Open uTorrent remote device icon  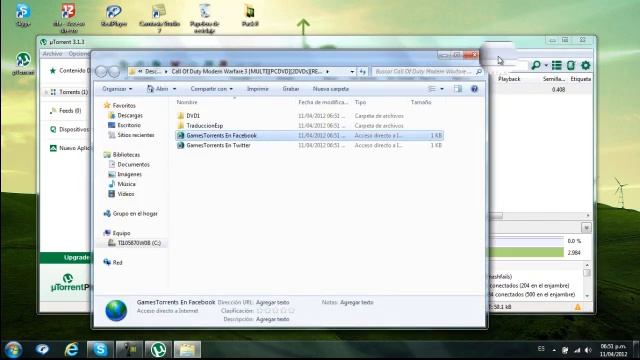pyautogui.click(x=571, y=65)
